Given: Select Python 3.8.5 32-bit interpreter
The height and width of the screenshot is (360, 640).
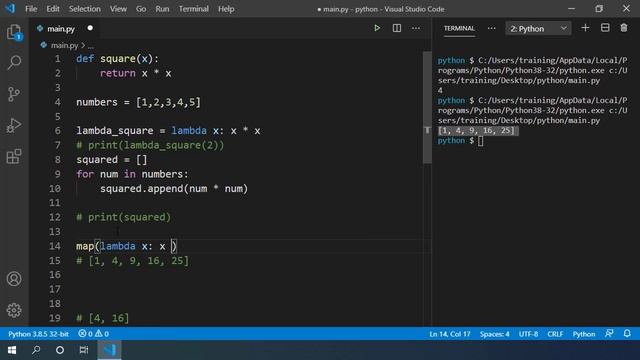Looking at the screenshot, I should coord(38,334).
